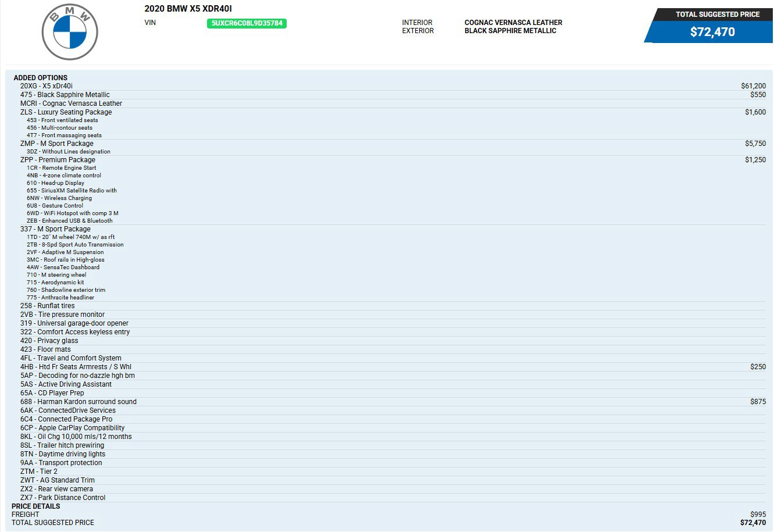Click 3DZ - Without Lines designation
The width and height of the screenshot is (774, 532).
(68, 152)
